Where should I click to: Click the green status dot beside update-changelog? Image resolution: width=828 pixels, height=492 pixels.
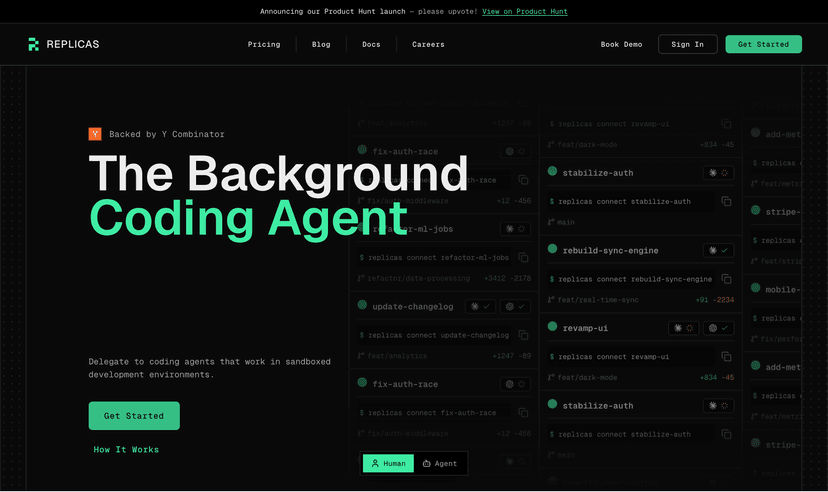(x=362, y=305)
